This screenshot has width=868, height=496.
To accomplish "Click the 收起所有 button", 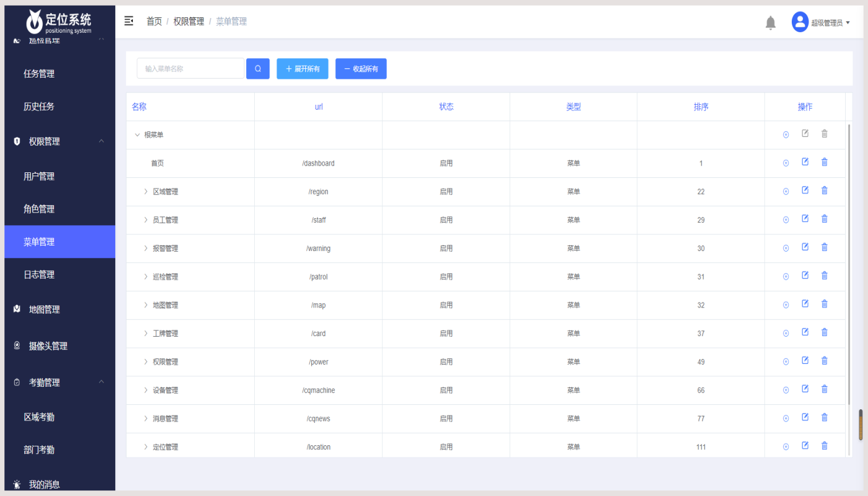I will point(361,69).
